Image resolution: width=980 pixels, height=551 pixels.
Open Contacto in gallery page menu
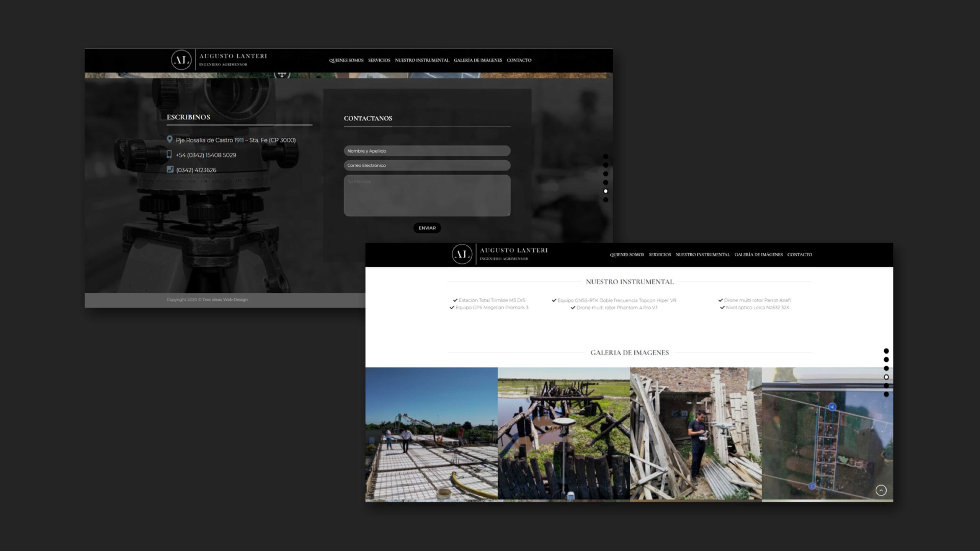(x=799, y=255)
